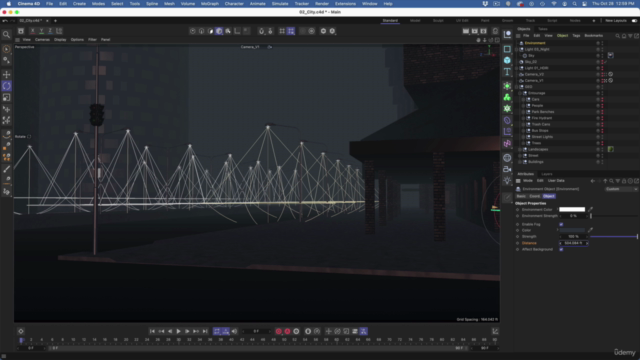Expand the Landscapes group in Objects

[520, 149]
